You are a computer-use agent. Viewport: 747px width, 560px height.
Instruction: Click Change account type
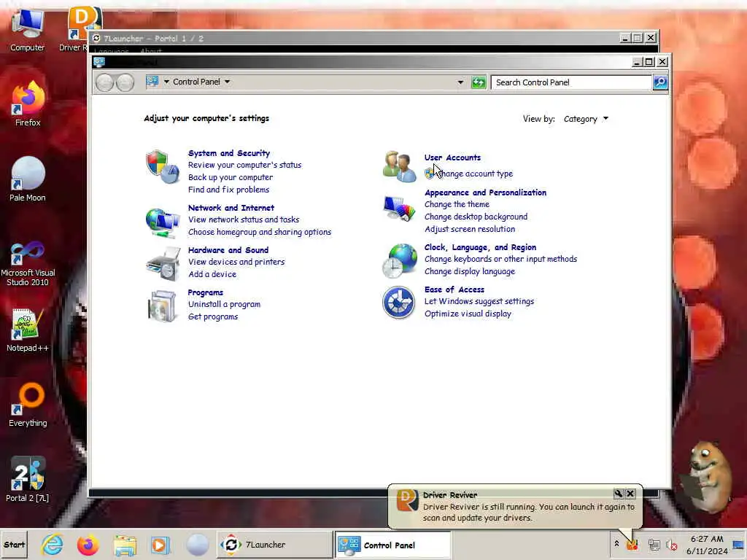(475, 174)
